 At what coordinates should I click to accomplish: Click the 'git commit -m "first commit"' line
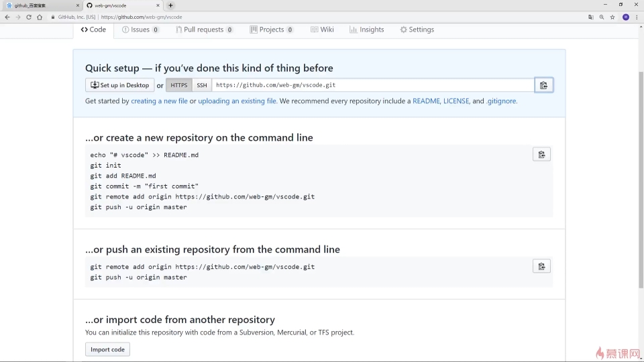coord(144,186)
